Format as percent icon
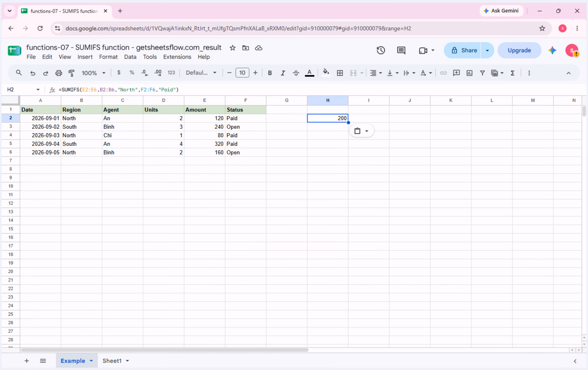Image resolution: width=588 pixels, height=370 pixels. [132, 73]
